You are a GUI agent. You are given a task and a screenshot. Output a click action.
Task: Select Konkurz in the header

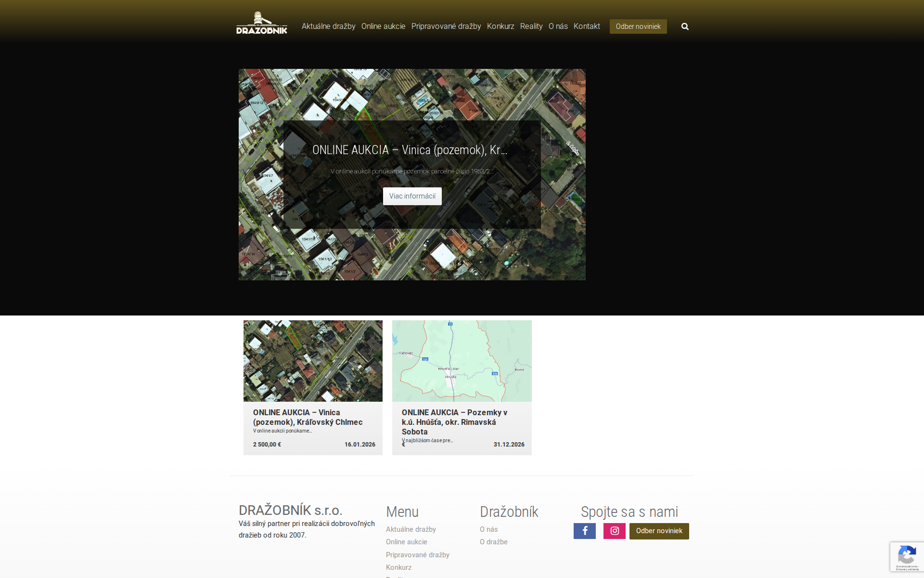click(x=500, y=26)
